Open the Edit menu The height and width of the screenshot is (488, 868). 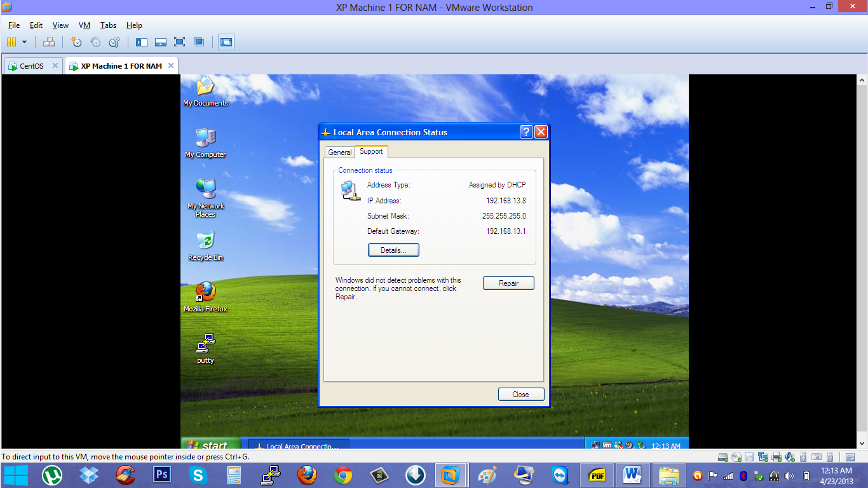[36, 25]
